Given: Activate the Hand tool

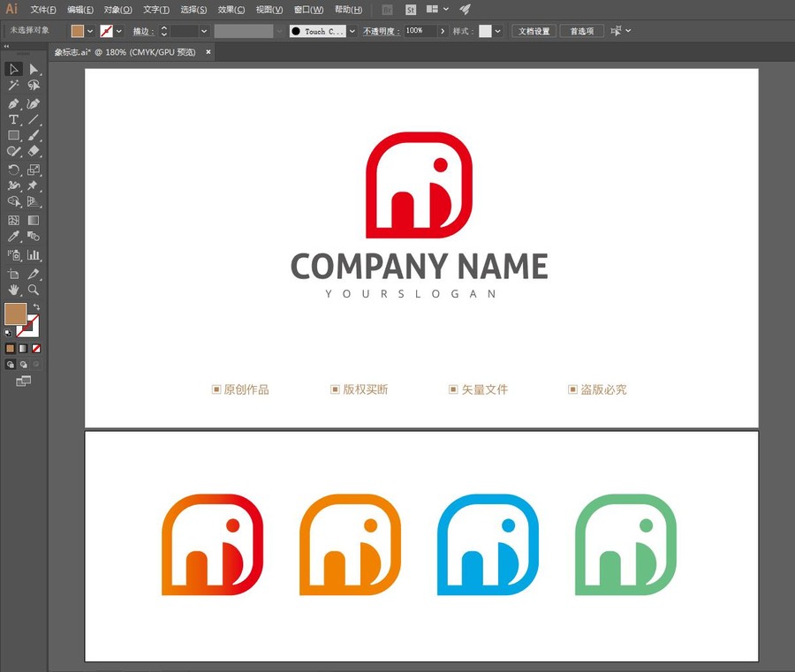Looking at the screenshot, I should click(x=13, y=290).
